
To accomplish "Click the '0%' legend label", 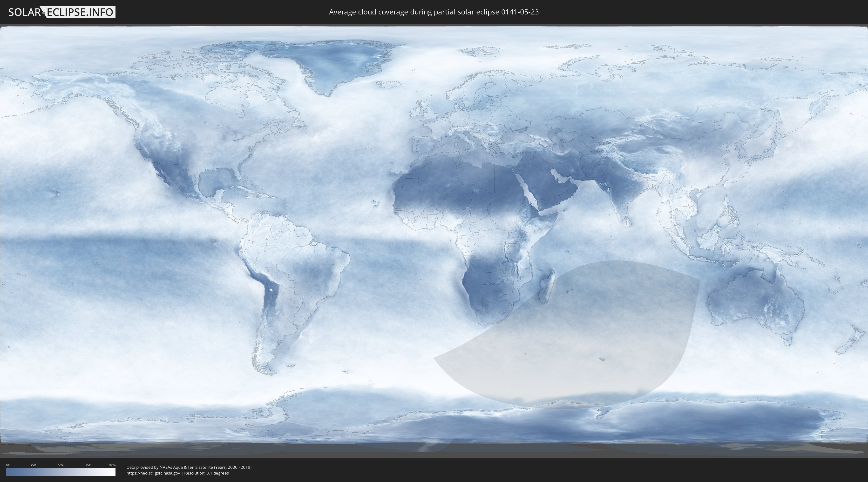I will point(8,465).
